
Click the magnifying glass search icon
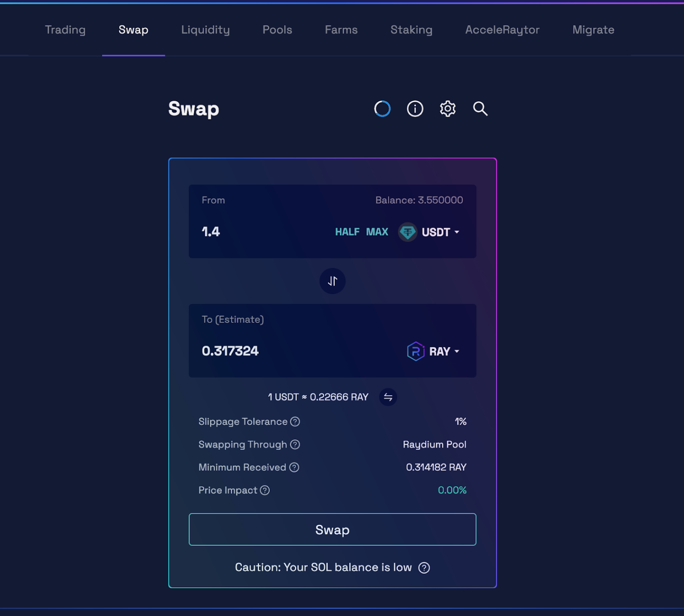point(480,109)
